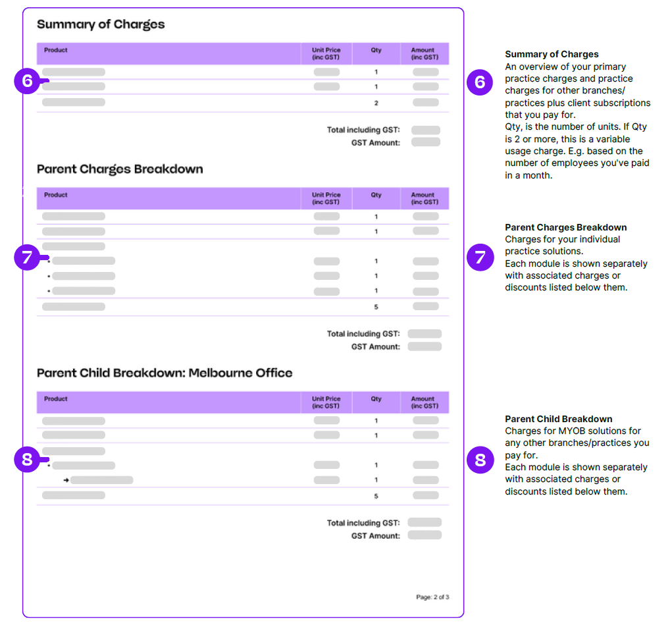The width and height of the screenshot is (672, 625).
Task: Click Product header in Melbourne Office table
Action: 56,399
